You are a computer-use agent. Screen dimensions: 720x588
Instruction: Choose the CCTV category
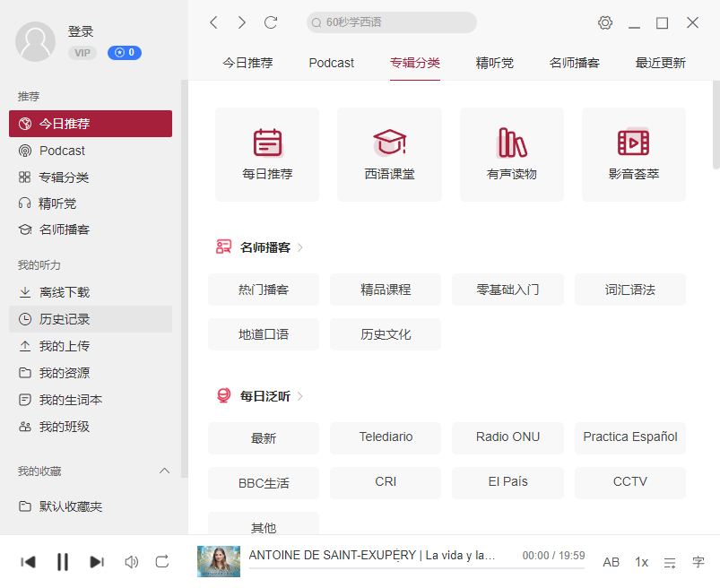point(630,483)
